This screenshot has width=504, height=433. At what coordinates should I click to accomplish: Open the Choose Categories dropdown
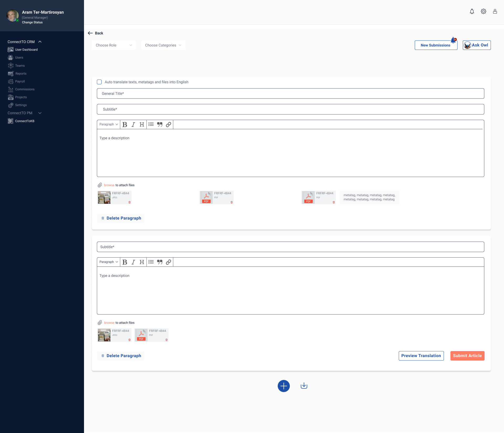tap(163, 45)
